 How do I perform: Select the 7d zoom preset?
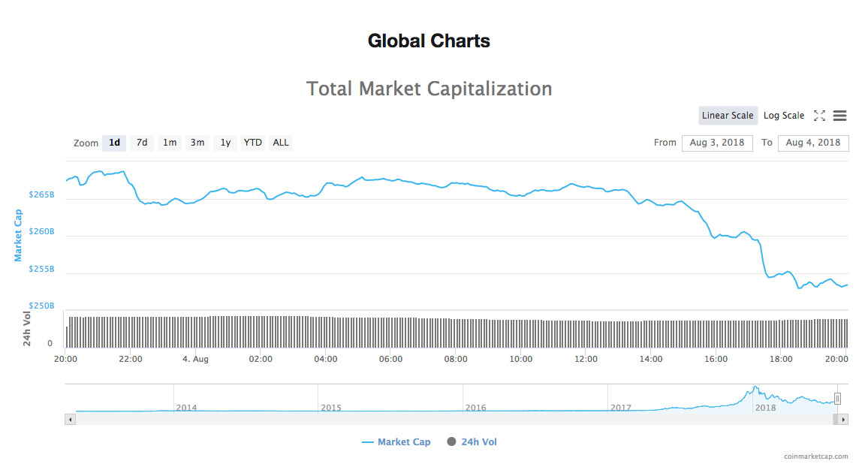[x=141, y=143]
